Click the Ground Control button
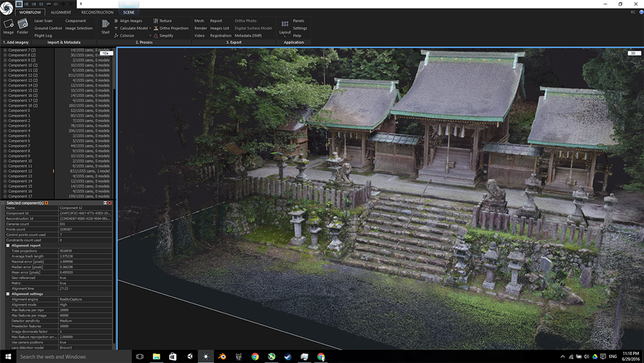This screenshot has height=363, width=644. (x=48, y=28)
